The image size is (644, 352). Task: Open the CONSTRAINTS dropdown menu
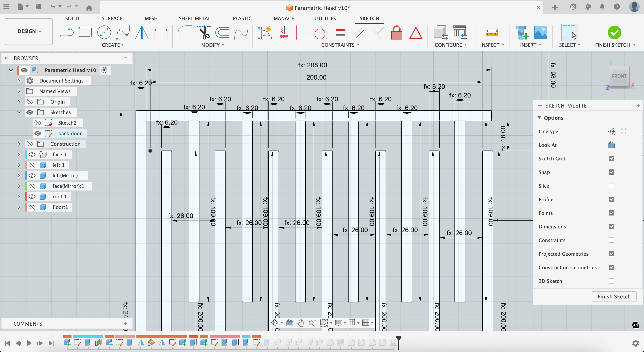(340, 45)
